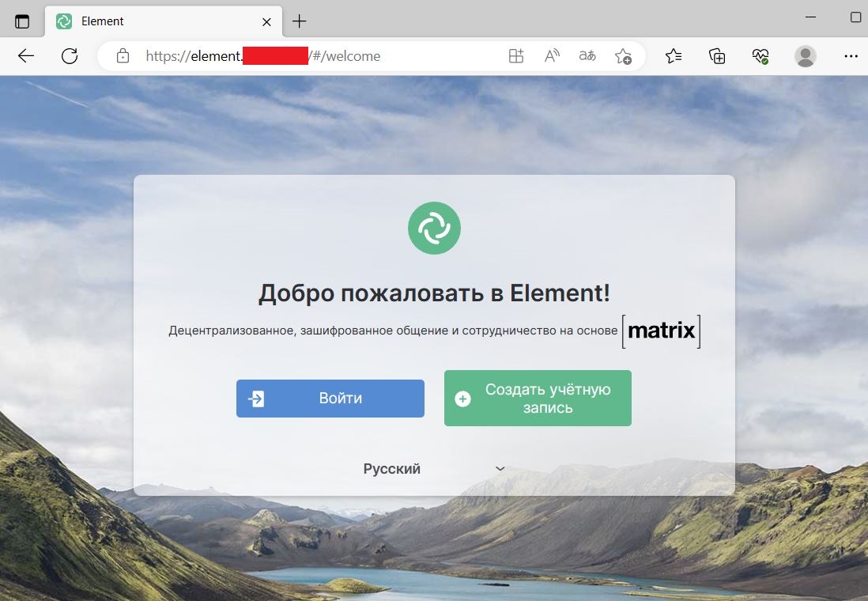Image resolution: width=868 pixels, height=601 pixels.
Task: Open the Favorites list
Action: [x=674, y=56]
